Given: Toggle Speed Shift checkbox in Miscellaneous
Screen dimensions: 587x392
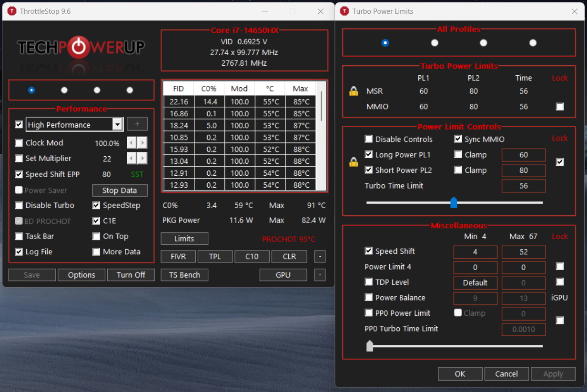Looking at the screenshot, I should point(369,251).
